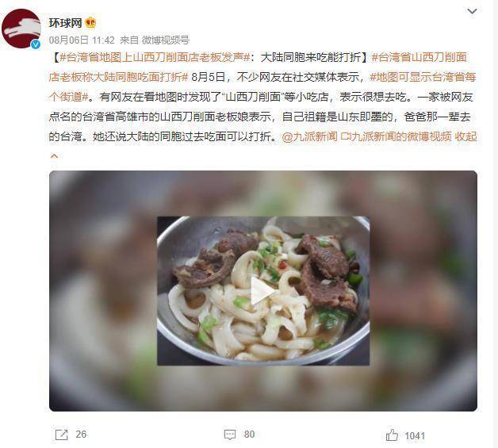Click the comment count 80
Screen dimensions: 498x448
coord(249,434)
